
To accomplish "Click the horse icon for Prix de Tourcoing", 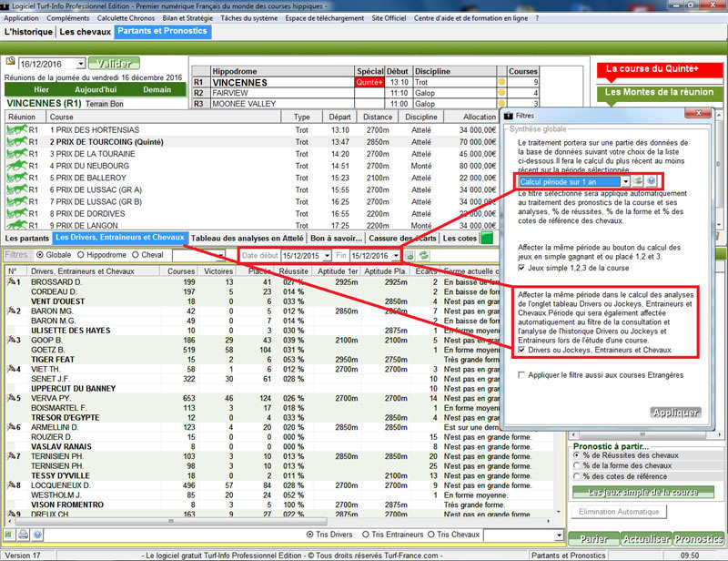I will click(17, 141).
